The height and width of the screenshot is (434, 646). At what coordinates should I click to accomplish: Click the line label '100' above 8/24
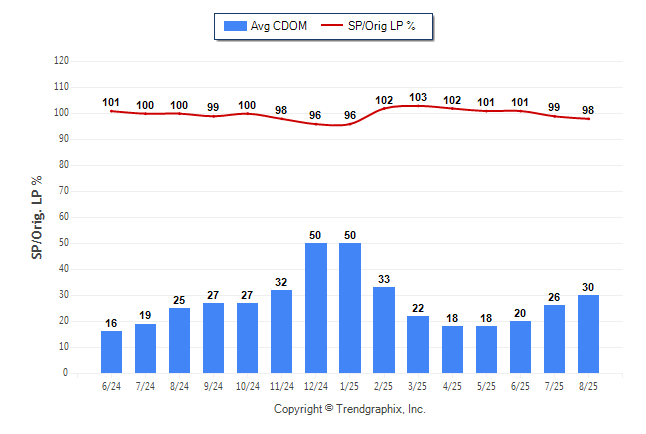click(179, 105)
